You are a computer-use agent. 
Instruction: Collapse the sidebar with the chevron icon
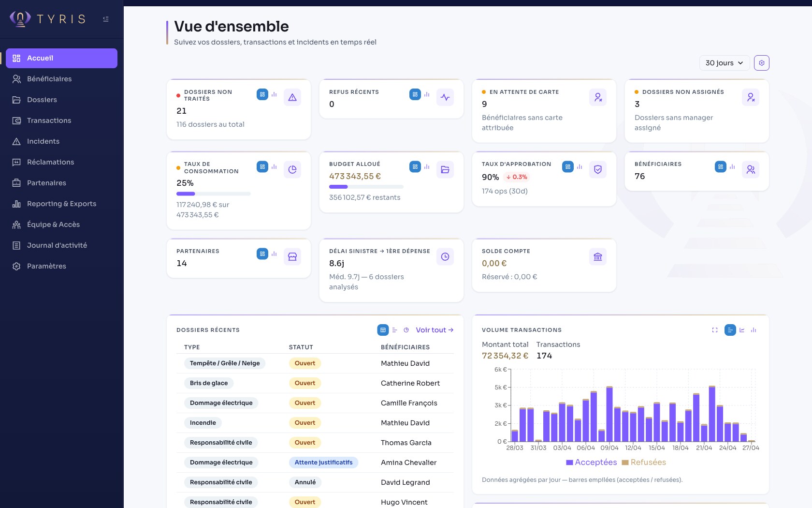pyautogui.click(x=106, y=18)
